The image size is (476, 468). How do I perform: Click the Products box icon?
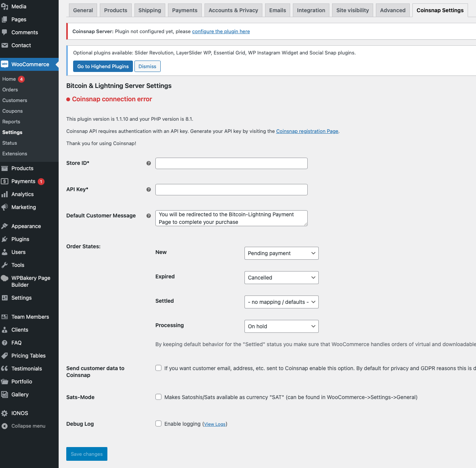[x=5, y=168]
